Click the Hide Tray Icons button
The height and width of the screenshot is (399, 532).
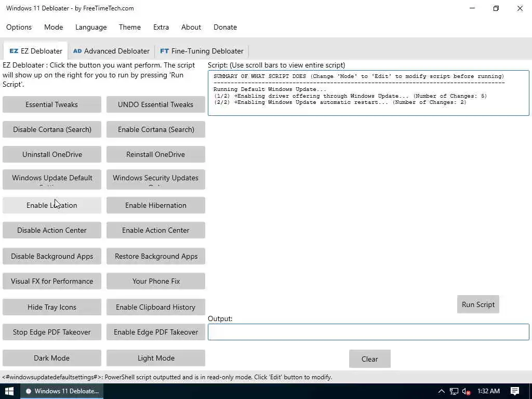tap(51, 307)
